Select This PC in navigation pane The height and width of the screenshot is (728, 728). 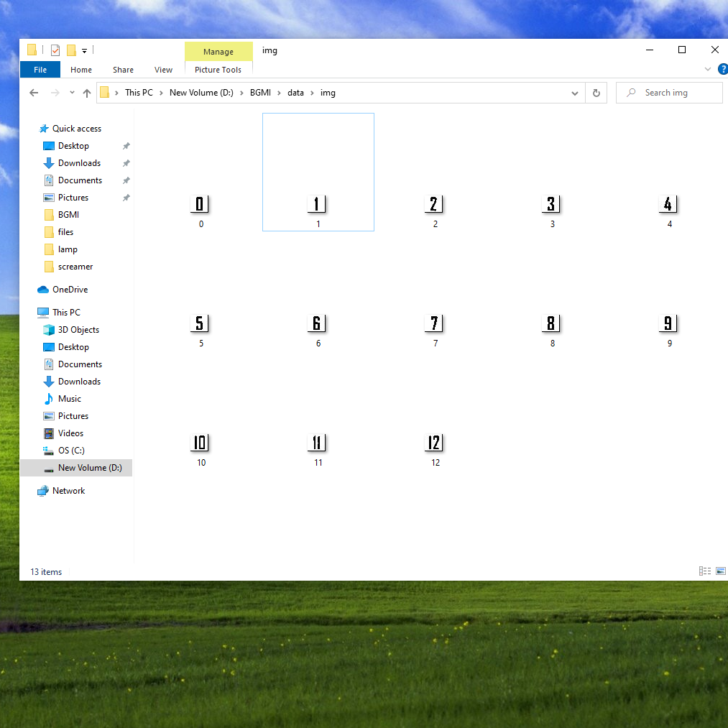click(66, 313)
